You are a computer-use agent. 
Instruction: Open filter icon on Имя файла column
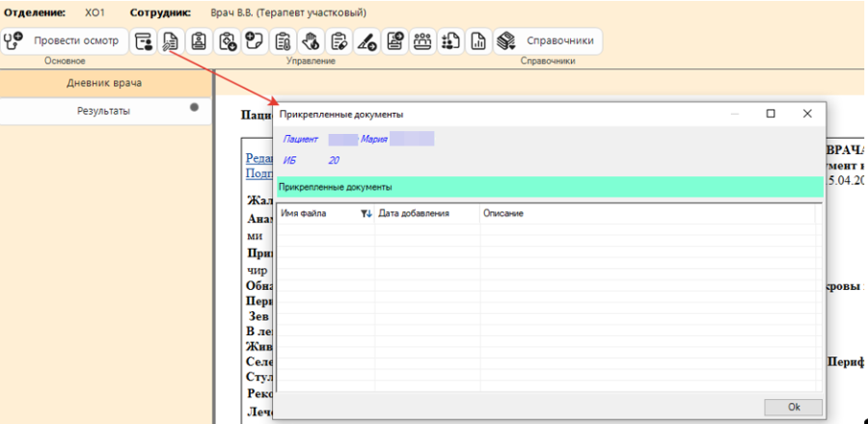(366, 214)
